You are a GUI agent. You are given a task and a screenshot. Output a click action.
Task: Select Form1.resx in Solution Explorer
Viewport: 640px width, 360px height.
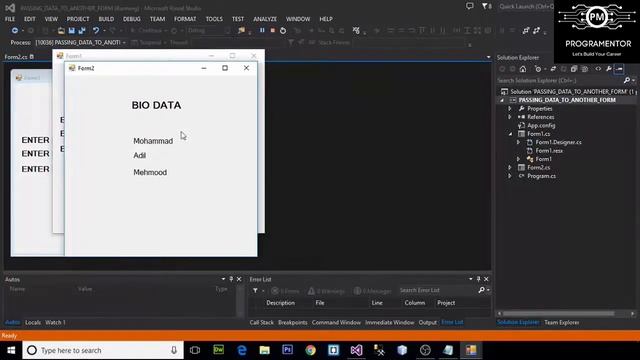[549, 151]
